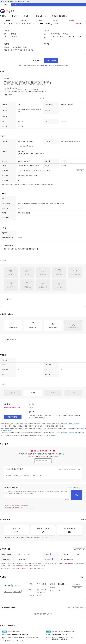Click the 장애인용 승강기 icon
Screen dimensions: 86x644
tap(33, 326)
